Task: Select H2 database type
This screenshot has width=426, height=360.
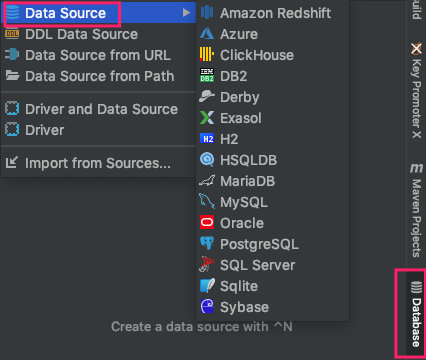Action: point(273,139)
